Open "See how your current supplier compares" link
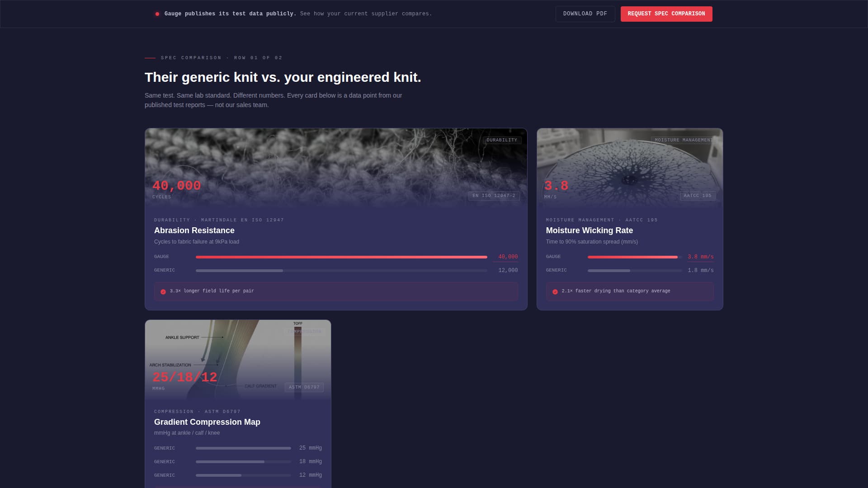The height and width of the screenshot is (488, 868). pyautogui.click(x=365, y=14)
